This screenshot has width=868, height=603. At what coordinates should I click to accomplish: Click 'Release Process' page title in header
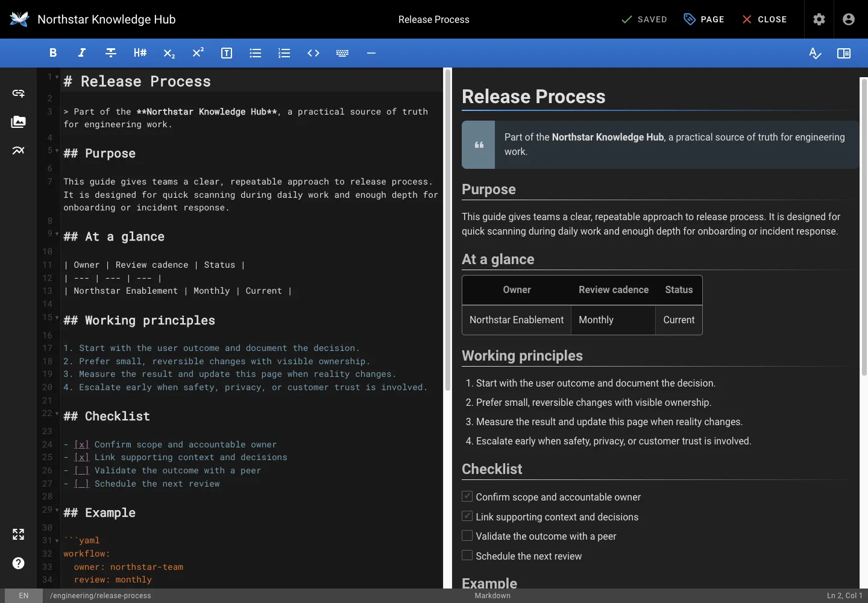[434, 19]
